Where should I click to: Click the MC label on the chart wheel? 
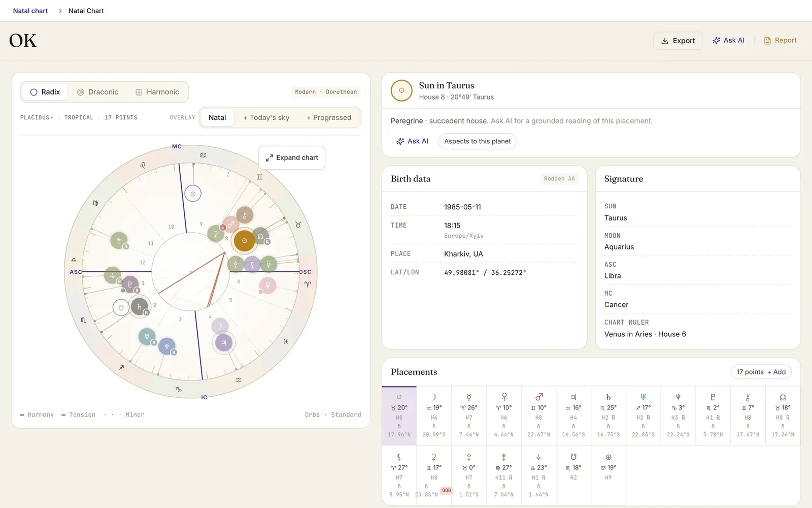[177, 146]
